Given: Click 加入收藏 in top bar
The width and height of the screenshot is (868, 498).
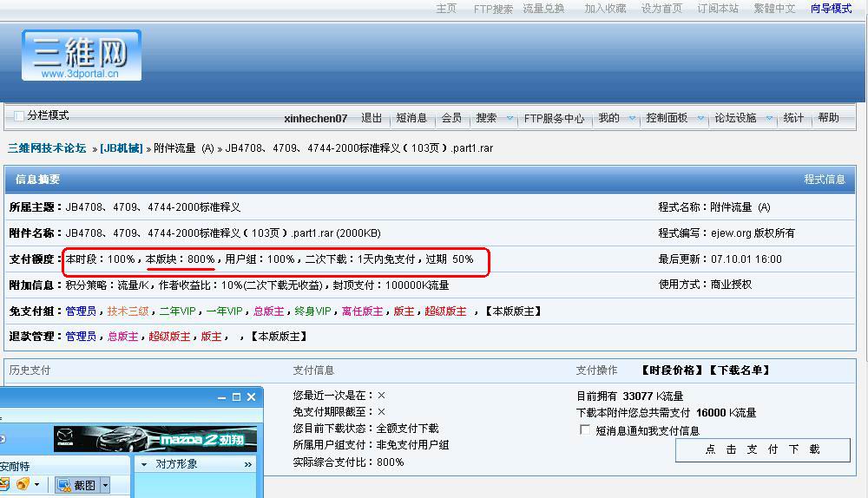Looking at the screenshot, I should coord(605,9).
